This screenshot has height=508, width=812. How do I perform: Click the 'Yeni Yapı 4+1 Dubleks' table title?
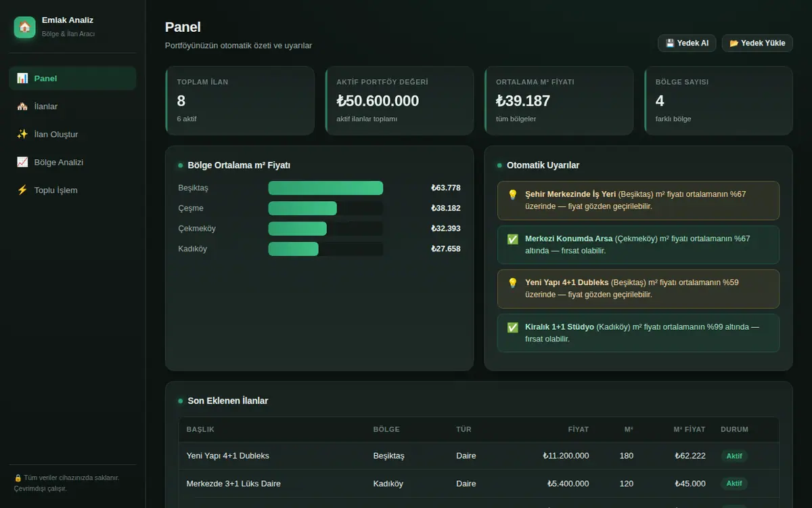point(228,456)
